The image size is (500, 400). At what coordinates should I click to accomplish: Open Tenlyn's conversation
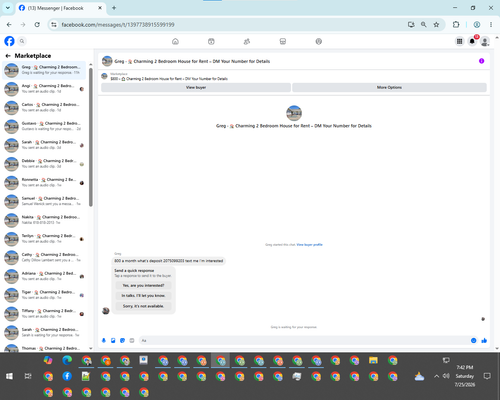click(44, 239)
